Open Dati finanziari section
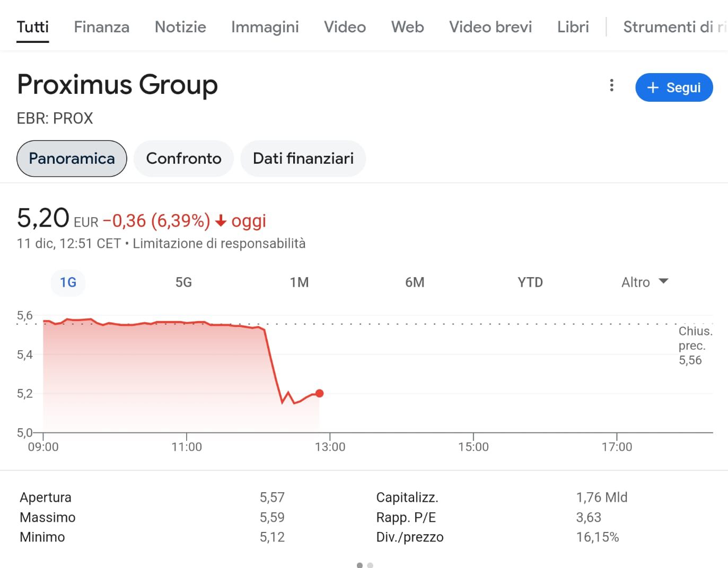The height and width of the screenshot is (568, 728). (x=303, y=158)
